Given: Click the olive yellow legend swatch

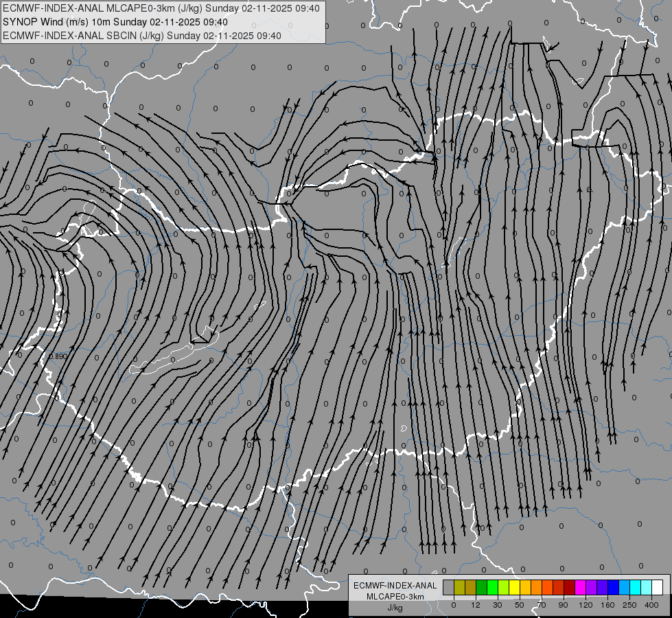Looking at the screenshot, I should click(459, 587).
